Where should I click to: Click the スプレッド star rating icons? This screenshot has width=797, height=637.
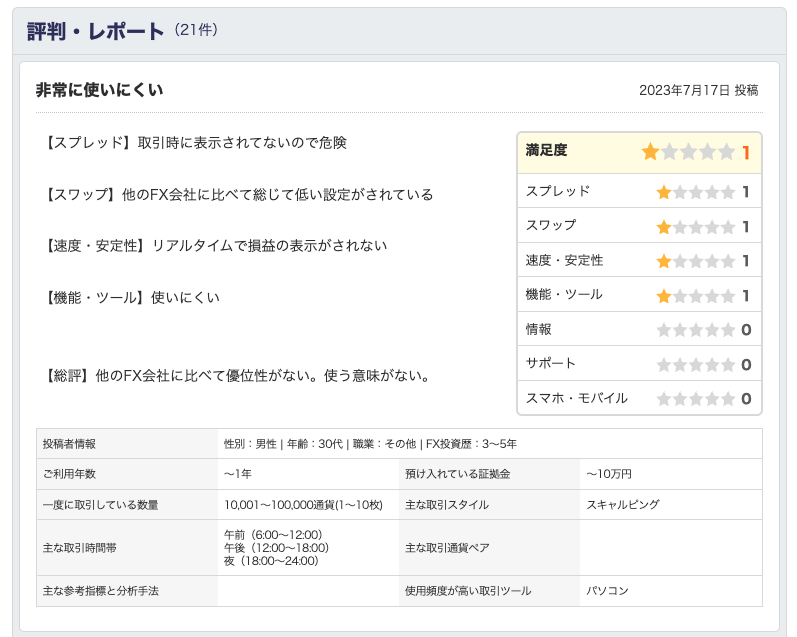[695, 192]
